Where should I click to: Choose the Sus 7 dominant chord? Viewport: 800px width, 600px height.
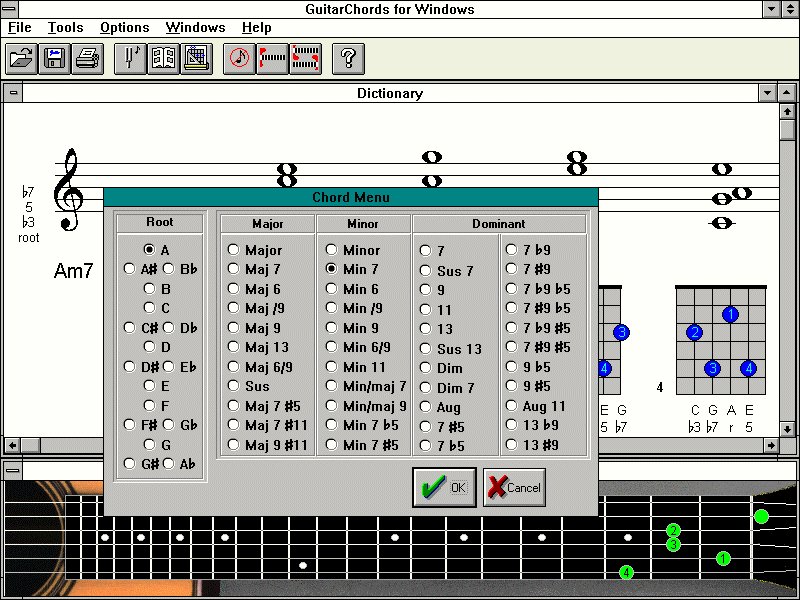447,270
